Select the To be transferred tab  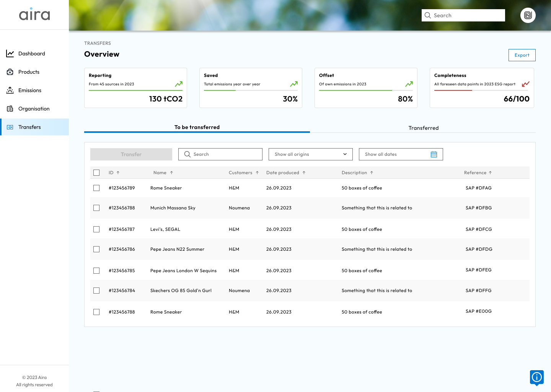click(x=197, y=127)
